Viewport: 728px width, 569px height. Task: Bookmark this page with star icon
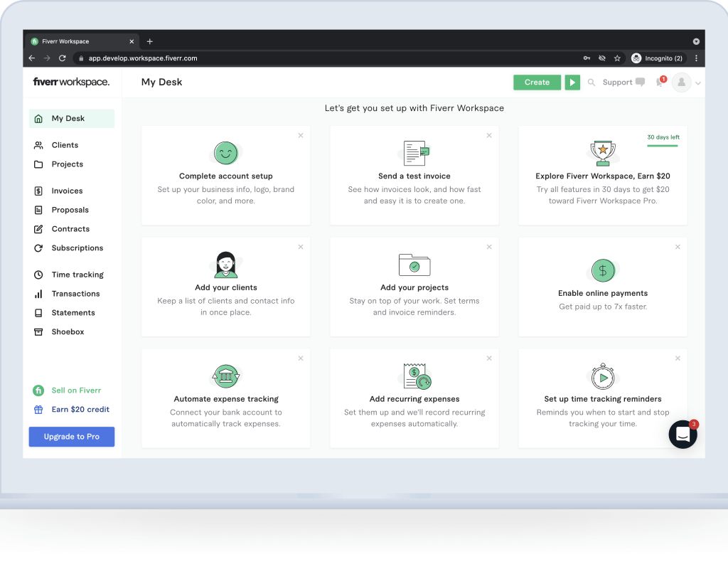point(617,58)
